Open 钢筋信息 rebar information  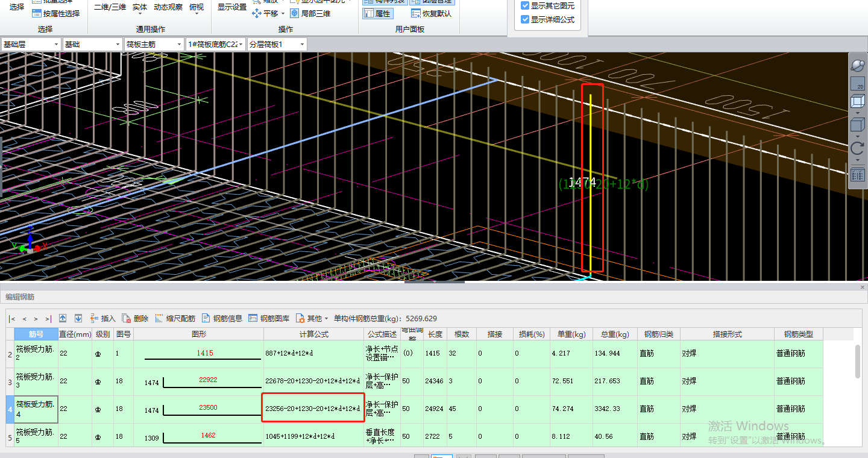[x=222, y=318]
